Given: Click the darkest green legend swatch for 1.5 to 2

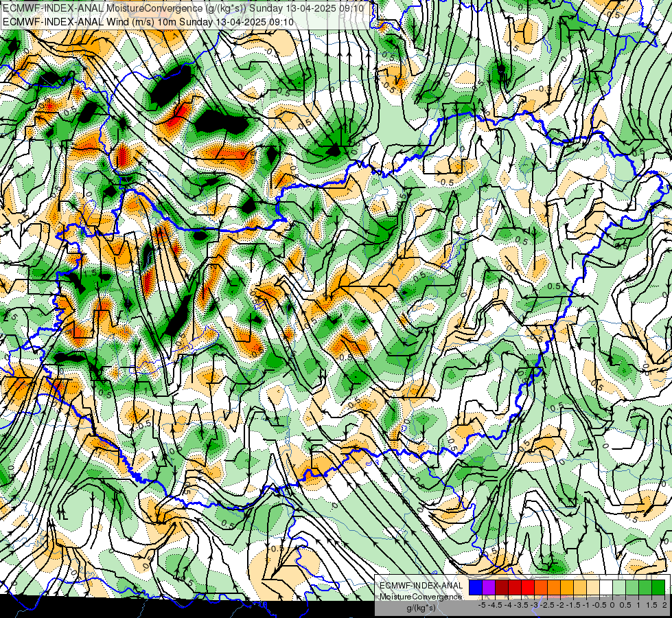Looking at the screenshot, I should pyautogui.click(x=658, y=588).
